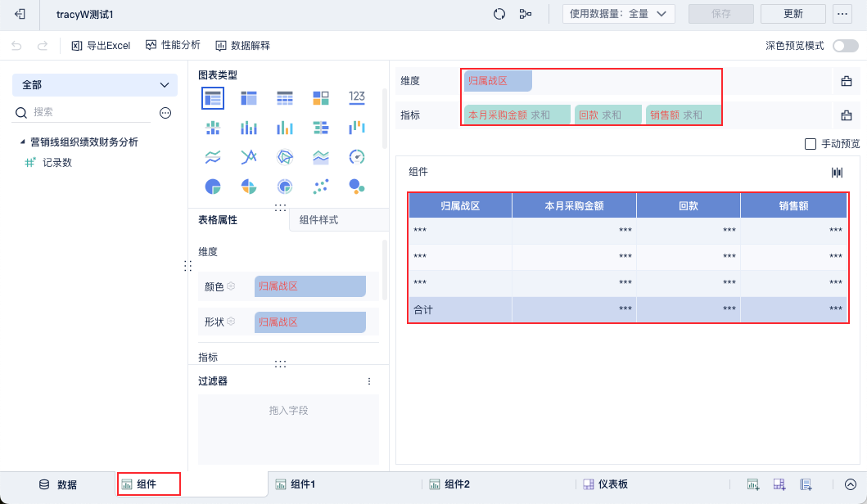Add a new component via bottom-right chart icon
The height and width of the screenshot is (504, 867).
coord(752,484)
